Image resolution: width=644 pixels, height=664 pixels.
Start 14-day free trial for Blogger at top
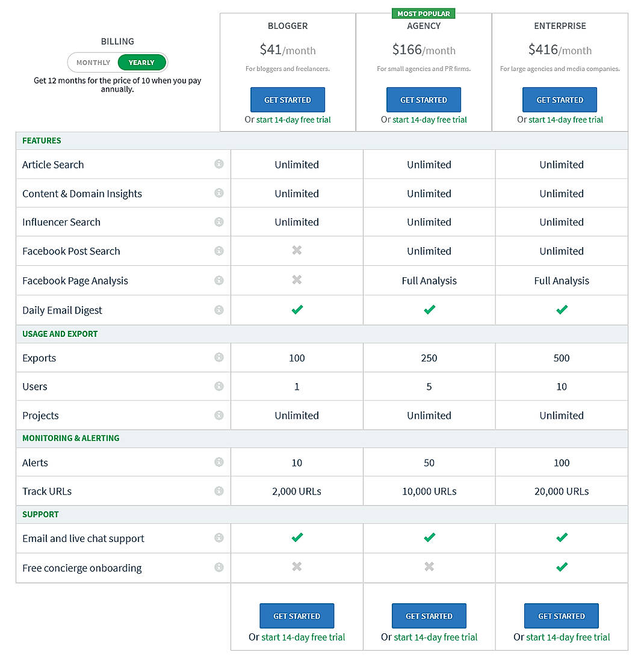pos(294,120)
